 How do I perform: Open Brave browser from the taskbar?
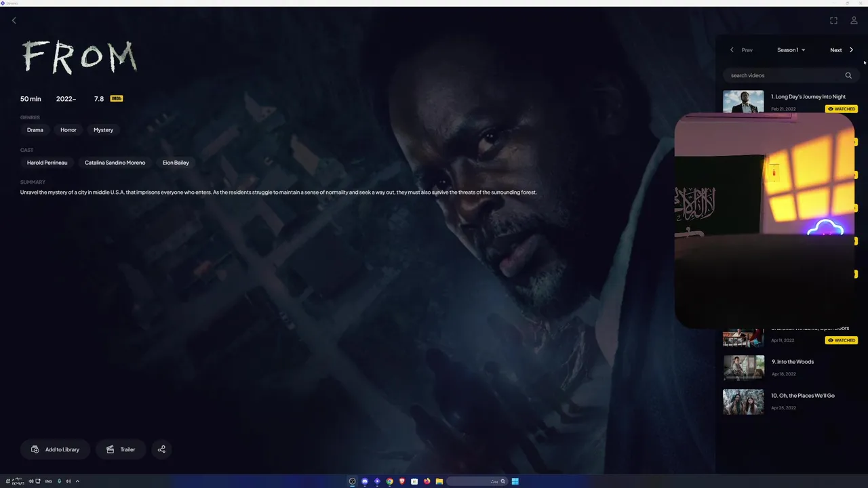click(x=402, y=481)
